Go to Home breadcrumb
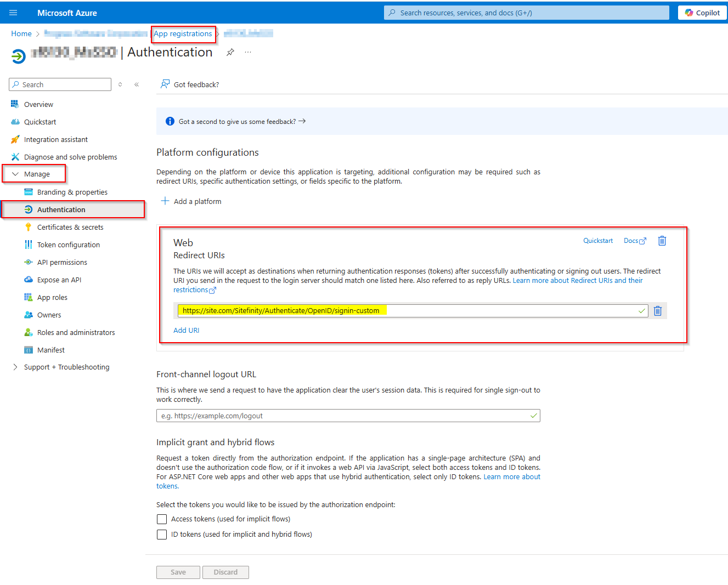This screenshot has height=585, width=728. (x=21, y=33)
